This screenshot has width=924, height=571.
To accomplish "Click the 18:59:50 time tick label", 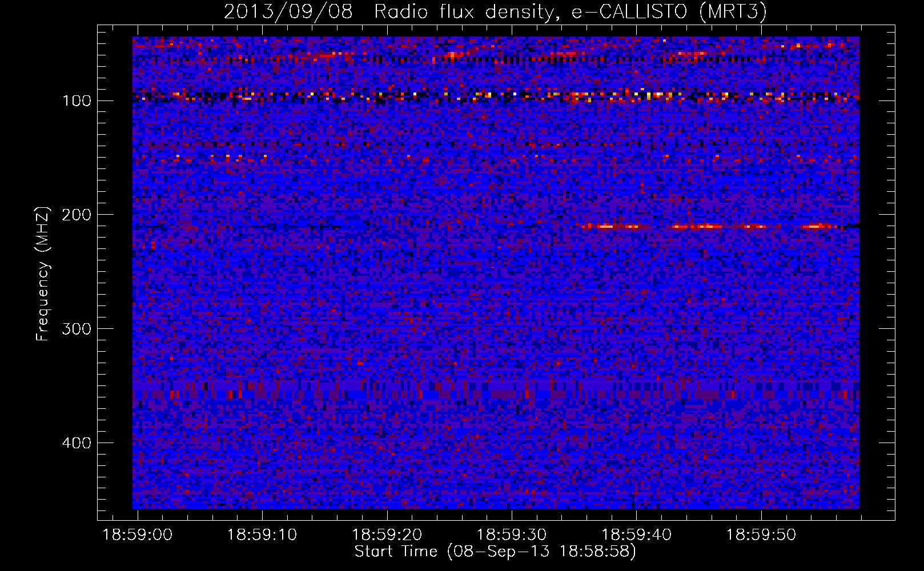I will (x=761, y=535).
